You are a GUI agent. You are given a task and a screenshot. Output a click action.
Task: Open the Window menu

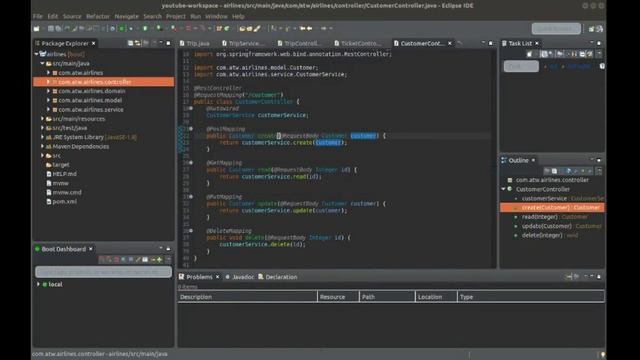click(216, 16)
